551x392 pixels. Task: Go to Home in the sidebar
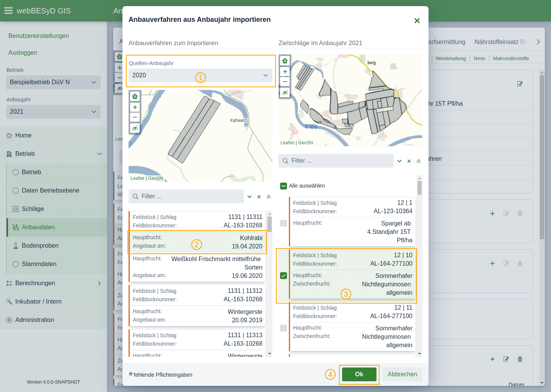(x=54, y=136)
